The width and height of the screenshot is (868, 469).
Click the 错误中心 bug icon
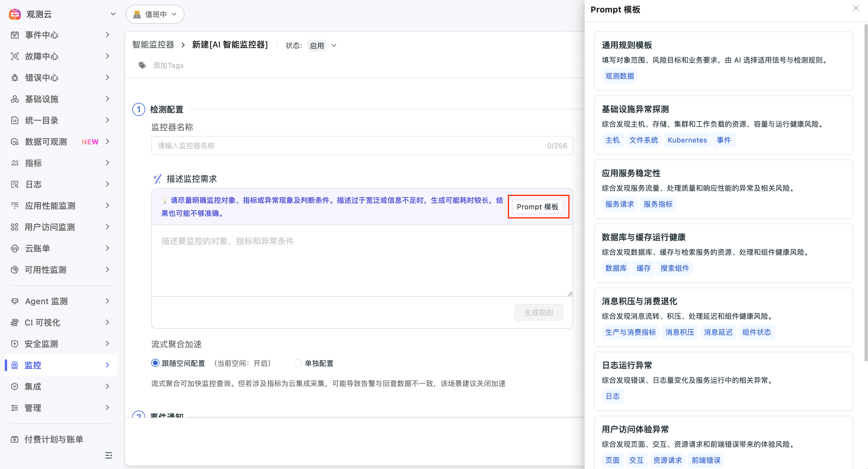(x=15, y=77)
